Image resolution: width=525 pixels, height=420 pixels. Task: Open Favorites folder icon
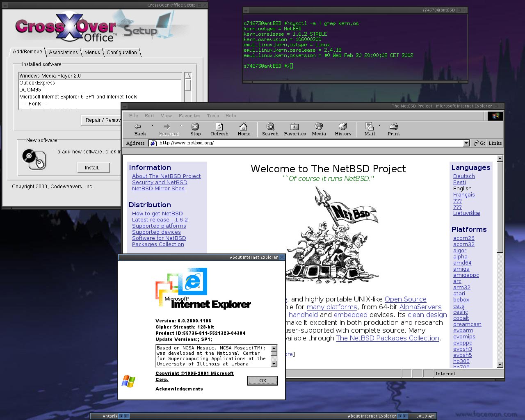coord(294,127)
